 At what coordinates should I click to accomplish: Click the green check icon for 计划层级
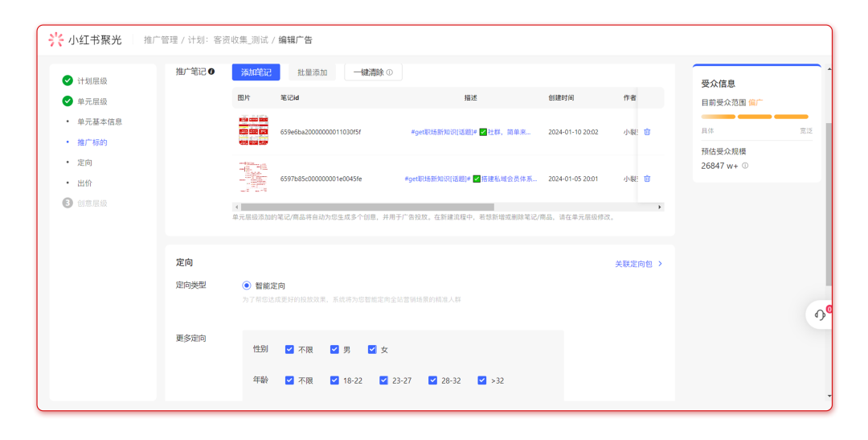tap(68, 80)
